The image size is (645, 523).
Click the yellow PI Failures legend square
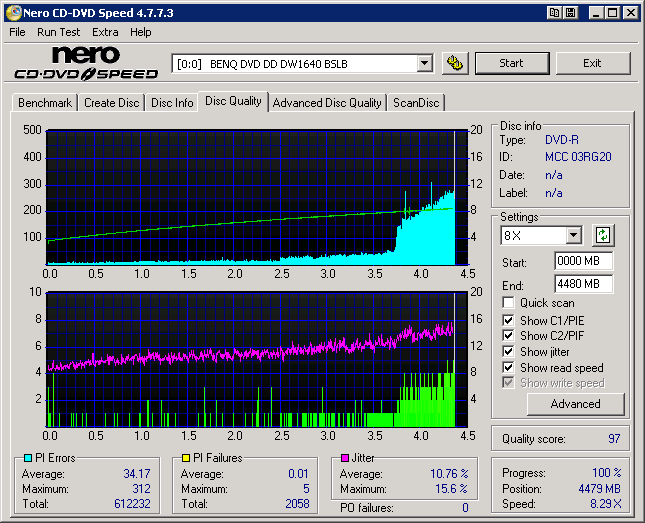(185, 458)
